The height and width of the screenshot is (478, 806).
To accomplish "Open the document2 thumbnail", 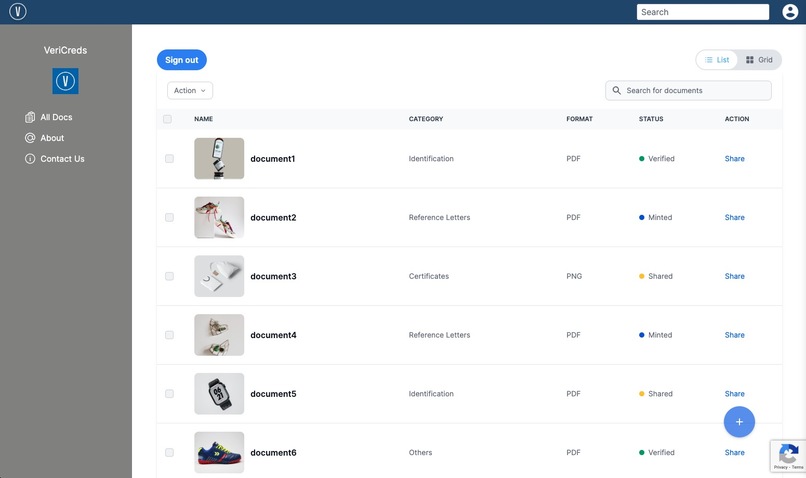I will 219,217.
